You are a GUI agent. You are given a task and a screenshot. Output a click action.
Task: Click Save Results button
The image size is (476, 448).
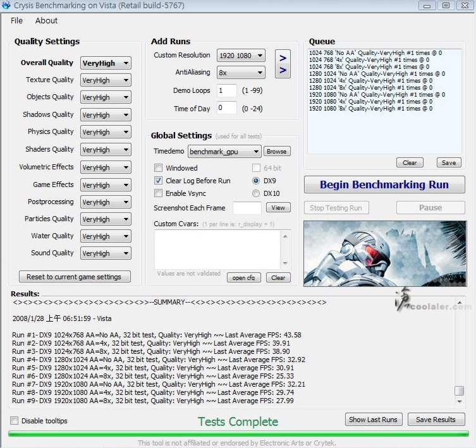(x=436, y=420)
